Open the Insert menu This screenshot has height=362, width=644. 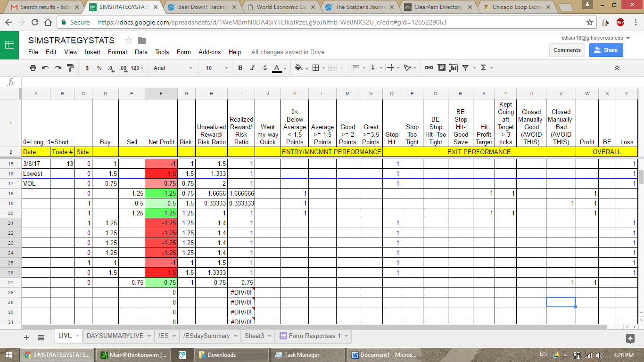tap(92, 52)
